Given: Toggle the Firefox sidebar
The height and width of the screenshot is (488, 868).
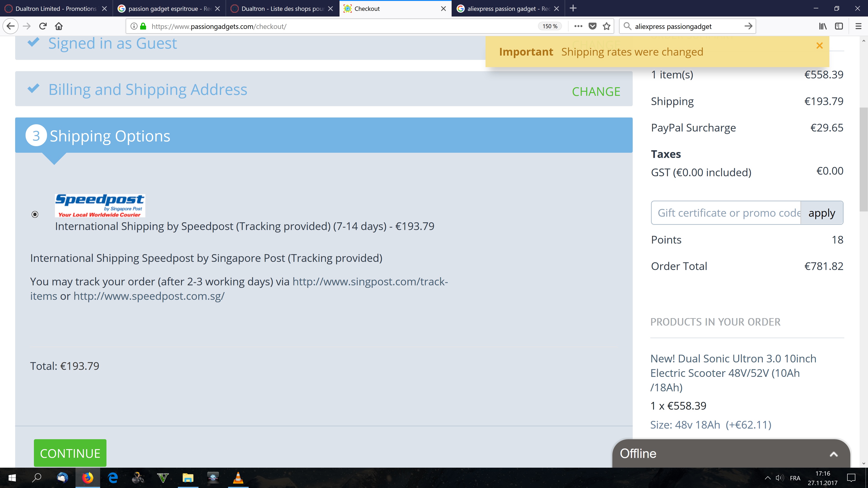Looking at the screenshot, I should [x=839, y=26].
